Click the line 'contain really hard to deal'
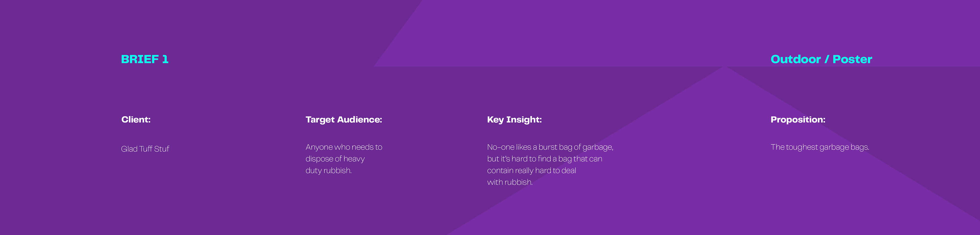Viewport: 980px width, 235px height. coord(531,171)
